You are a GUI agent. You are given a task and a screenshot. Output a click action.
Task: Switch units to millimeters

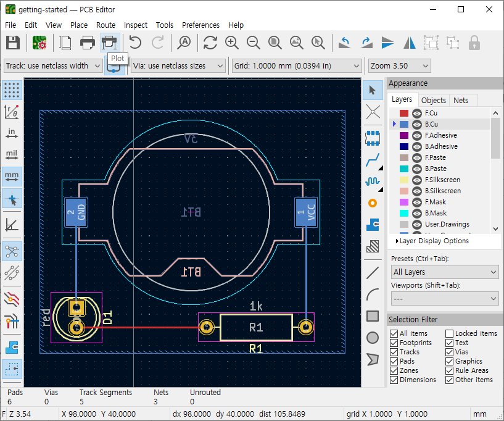tap(12, 177)
